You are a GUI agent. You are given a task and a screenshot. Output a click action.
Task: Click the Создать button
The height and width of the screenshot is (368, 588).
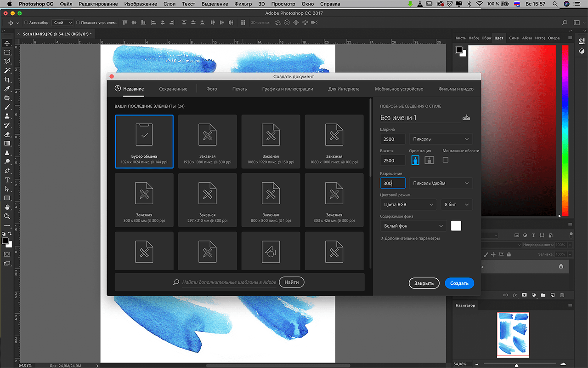459,283
